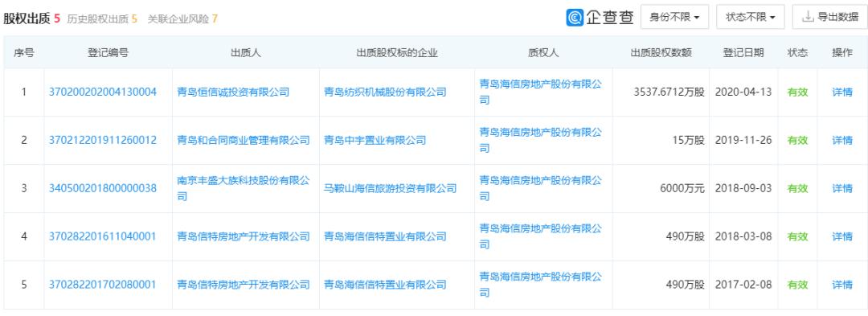
Task: Switch to the 关联企业风险 tab
Action: [182, 18]
